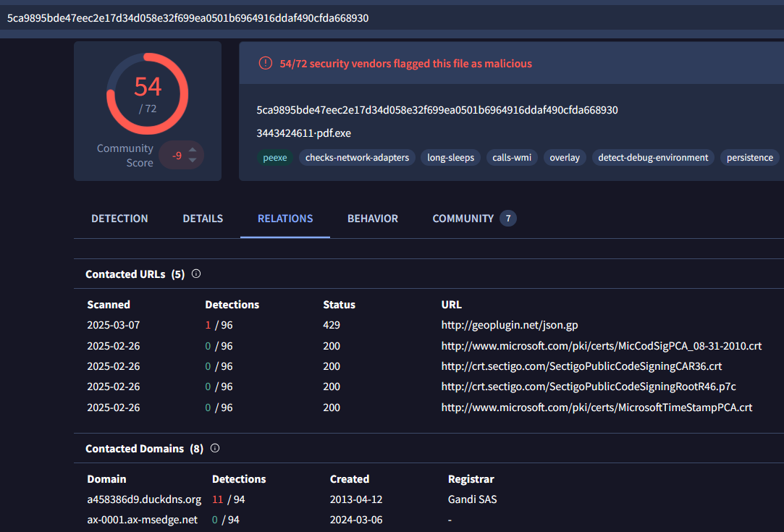Select the peexe tag
The image size is (784, 532).
[275, 157]
